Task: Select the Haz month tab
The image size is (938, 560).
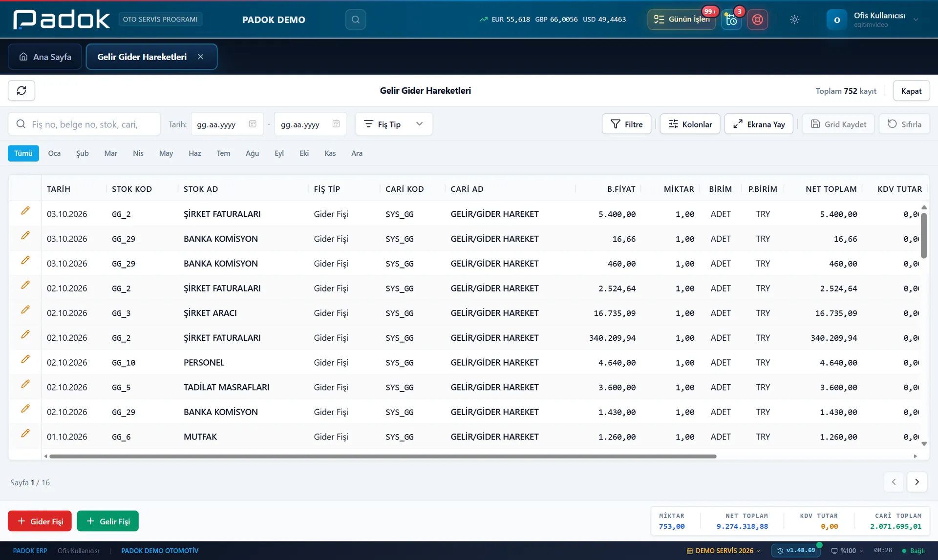Action: click(195, 153)
